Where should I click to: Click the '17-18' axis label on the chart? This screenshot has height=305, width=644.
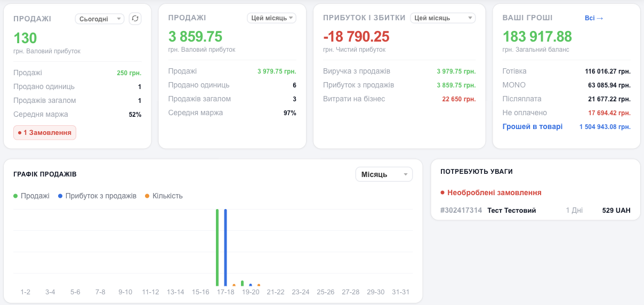click(x=226, y=292)
